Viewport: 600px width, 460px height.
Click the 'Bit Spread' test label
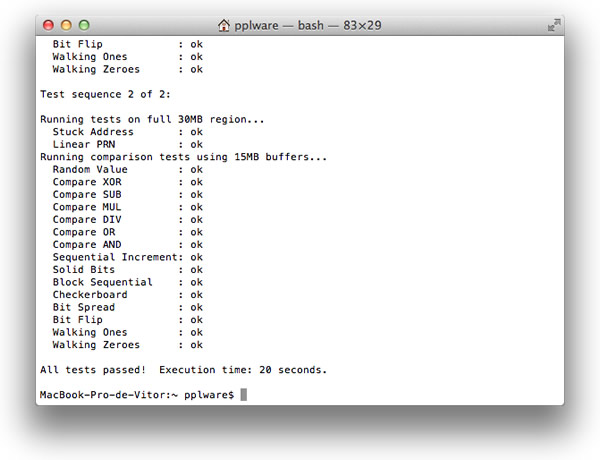tap(84, 307)
